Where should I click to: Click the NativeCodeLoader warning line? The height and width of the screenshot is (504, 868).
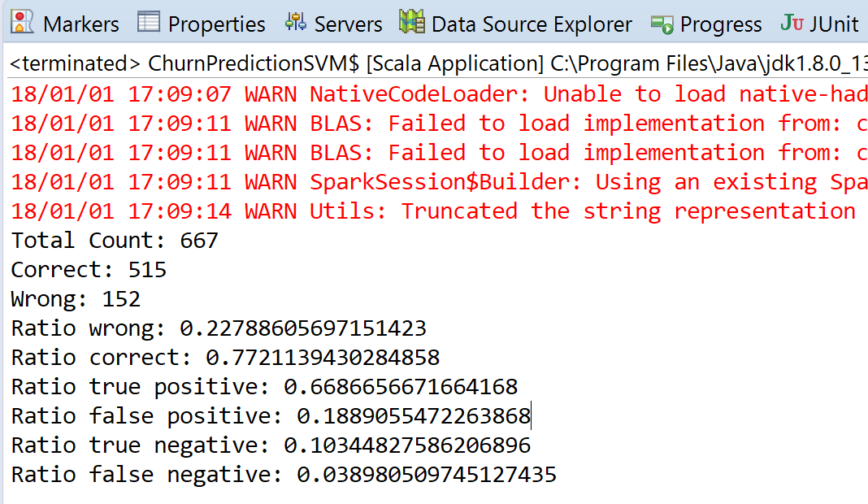tap(440, 94)
